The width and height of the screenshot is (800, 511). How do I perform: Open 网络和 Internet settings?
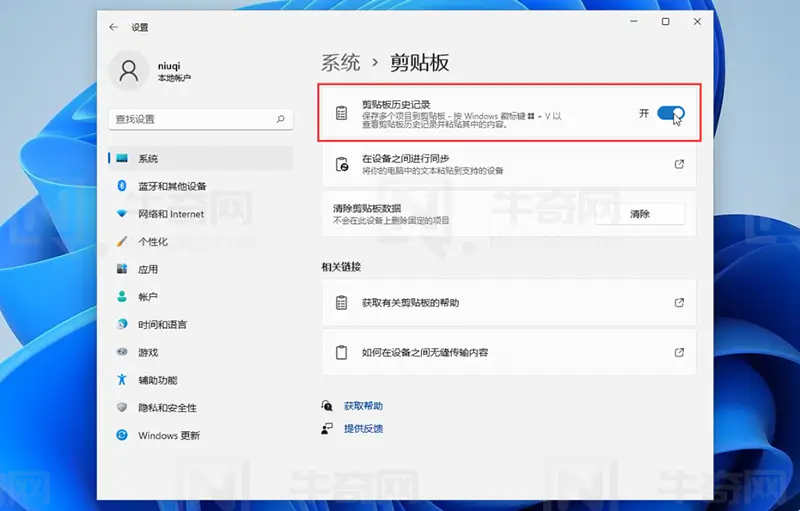201,214
